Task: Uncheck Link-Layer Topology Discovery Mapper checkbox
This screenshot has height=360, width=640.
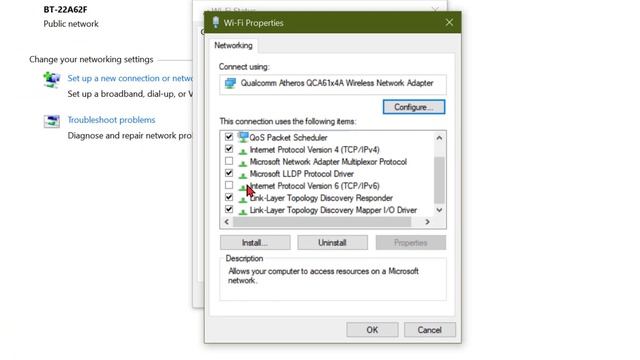Action: [x=229, y=209]
